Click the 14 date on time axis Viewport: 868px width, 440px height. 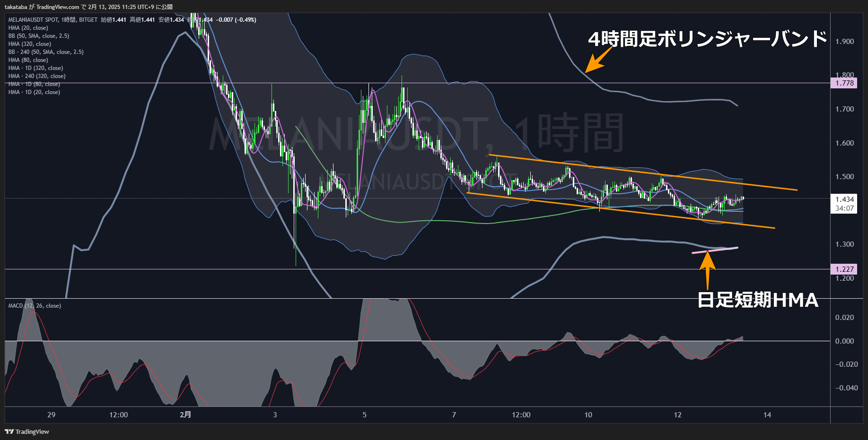click(767, 415)
